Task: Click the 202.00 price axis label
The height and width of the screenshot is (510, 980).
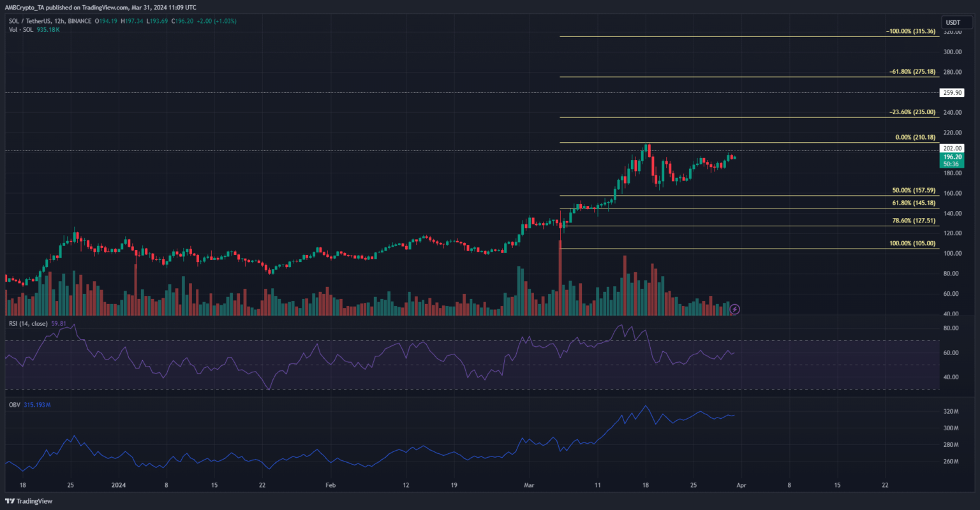Action: 951,149
